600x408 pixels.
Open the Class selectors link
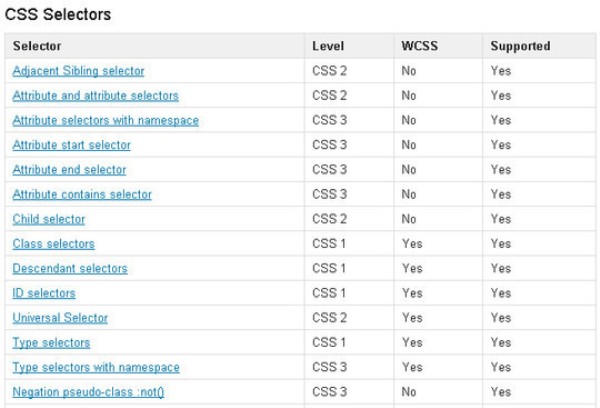[x=54, y=244]
